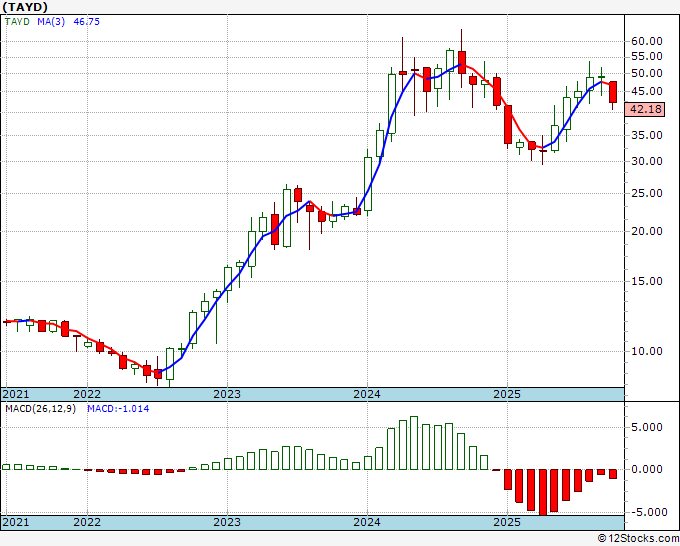Screen dimensions: 680x546
Task: Click the MA(3) indicator label
Action: point(51,22)
